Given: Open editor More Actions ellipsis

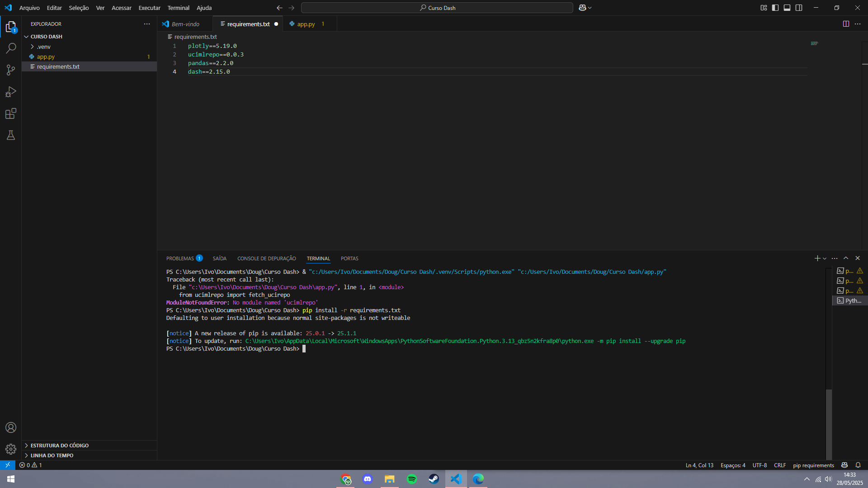Looking at the screenshot, I should 858,24.
